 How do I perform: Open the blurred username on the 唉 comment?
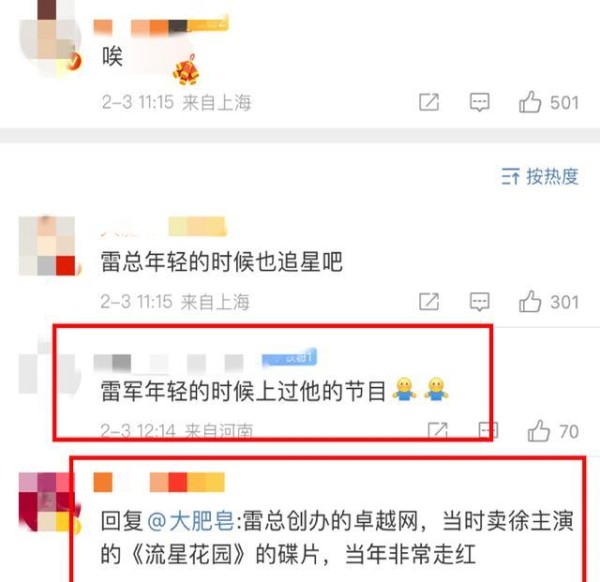tap(161, 26)
